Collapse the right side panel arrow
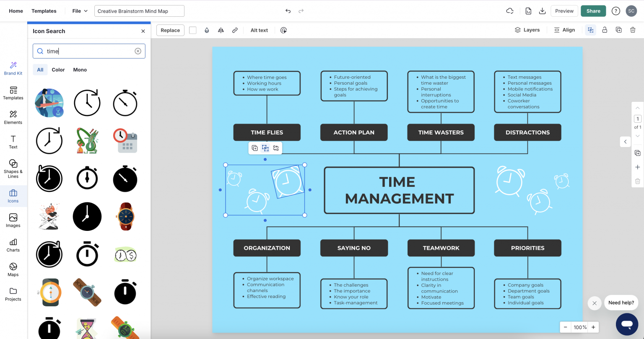The image size is (644, 339). 625,142
